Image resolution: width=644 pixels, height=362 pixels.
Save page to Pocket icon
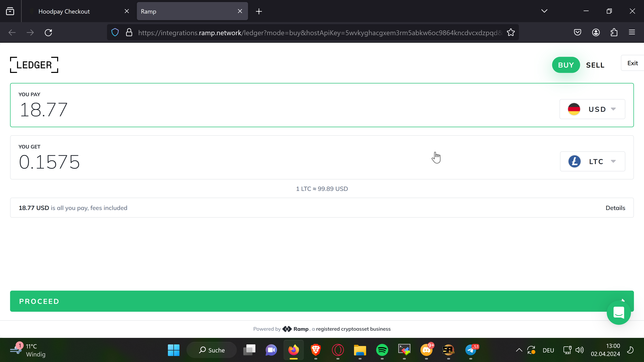[577, 33]
